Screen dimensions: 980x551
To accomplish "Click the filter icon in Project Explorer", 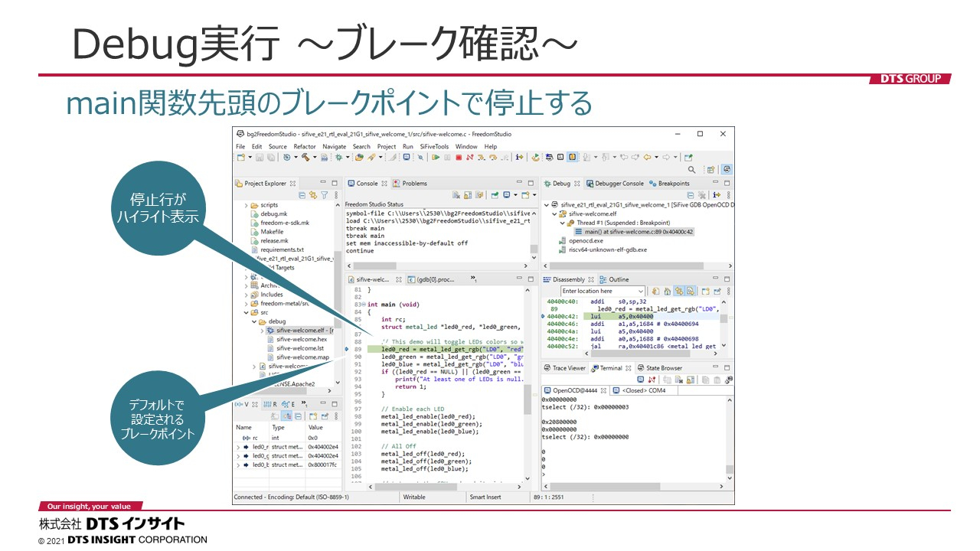I will pos(325,195).
